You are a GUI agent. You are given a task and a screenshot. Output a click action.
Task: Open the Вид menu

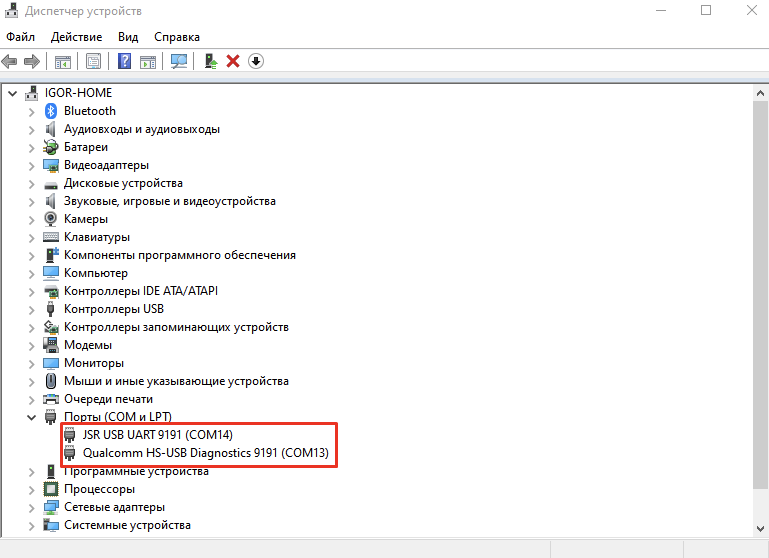(x=128, y=37)
